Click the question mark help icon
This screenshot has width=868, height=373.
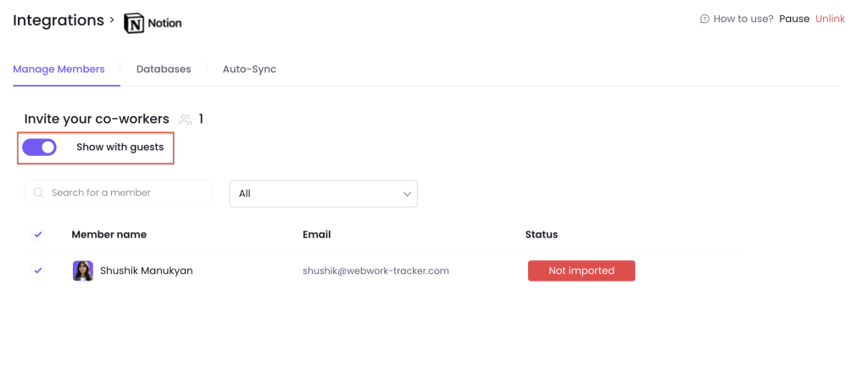tap(704, 19)
